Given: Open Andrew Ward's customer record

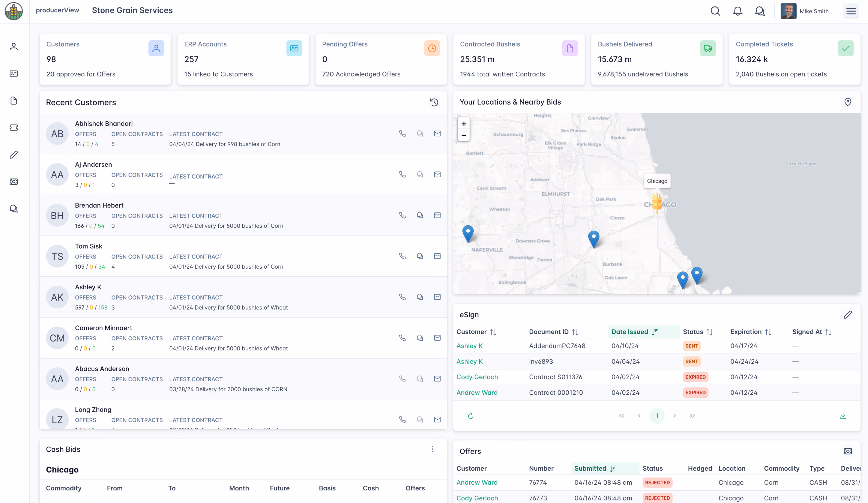Looking at the screenshot, I should click(x=477, y=392).
